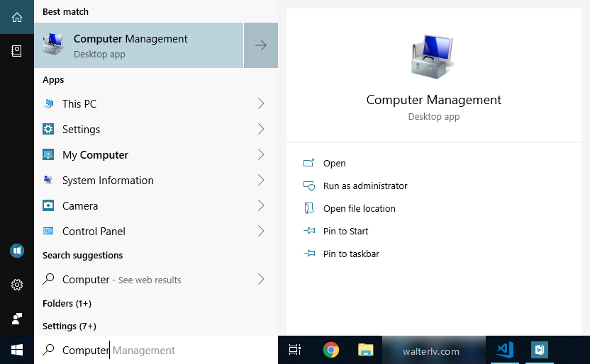Launch Google Chrome from taskbar
This screenshot has width=590, height=364.
pyautogui.click(x=330, y=350)
